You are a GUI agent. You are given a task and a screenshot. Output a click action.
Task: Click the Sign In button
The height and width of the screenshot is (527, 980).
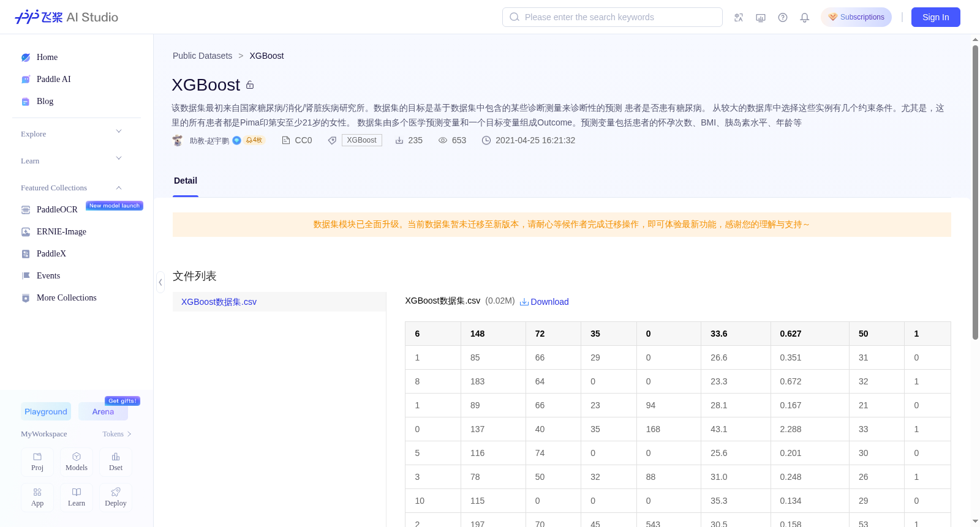pyautogui.click(x=936, y=17)
